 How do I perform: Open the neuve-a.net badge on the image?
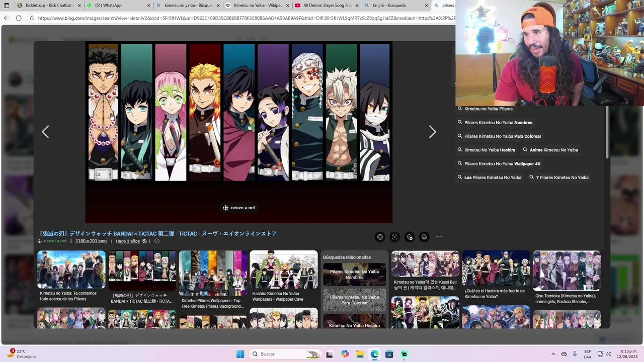[239, 208]
